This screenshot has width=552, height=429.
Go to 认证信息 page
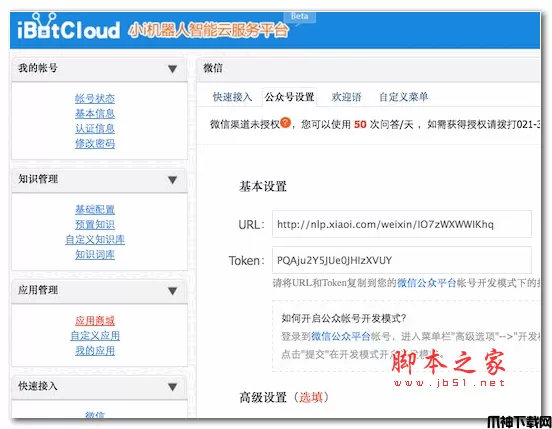(x=95, y=128)
